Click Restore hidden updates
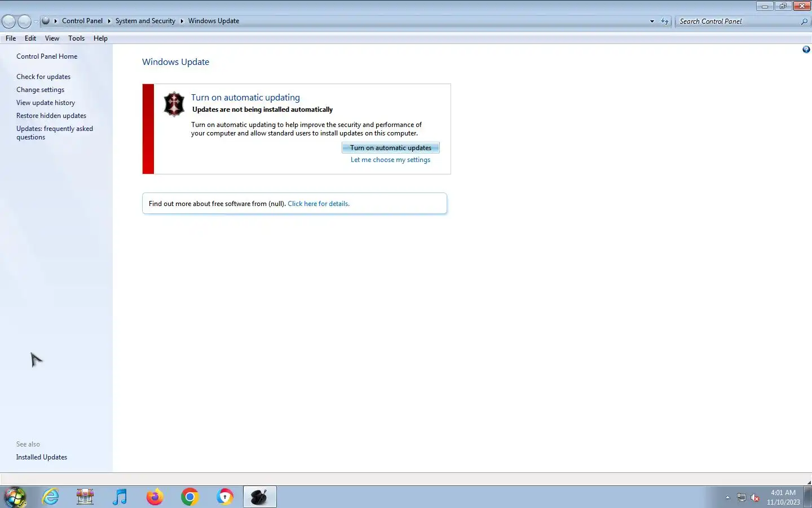Image resolution: width=812 pixels, height=508 pixels. click(51, 116)
